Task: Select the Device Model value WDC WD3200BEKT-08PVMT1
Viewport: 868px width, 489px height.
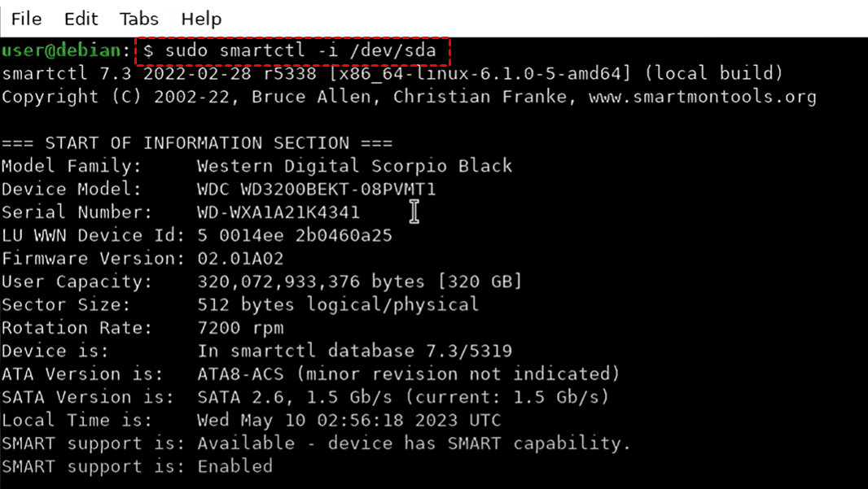Action: point(318,189)
